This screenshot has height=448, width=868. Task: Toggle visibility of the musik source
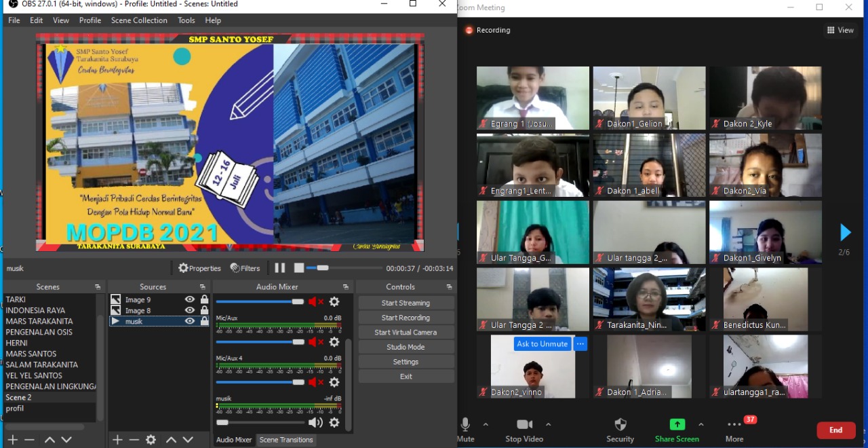point(190,321)
